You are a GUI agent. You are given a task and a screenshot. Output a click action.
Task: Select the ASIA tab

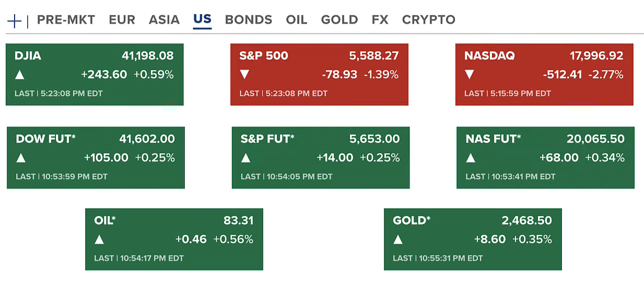[x=164, y=20]
